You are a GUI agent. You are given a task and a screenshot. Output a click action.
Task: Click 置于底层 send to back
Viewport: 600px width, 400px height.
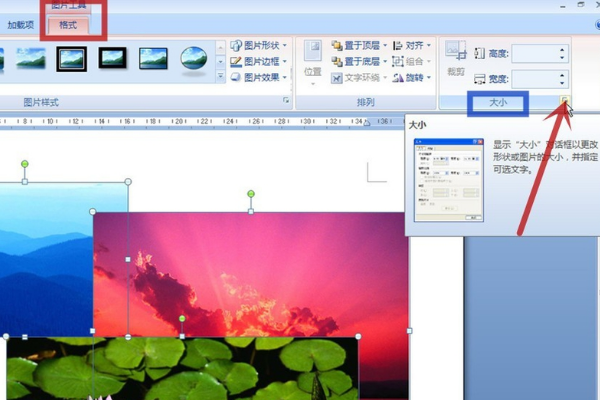[355, 61]
